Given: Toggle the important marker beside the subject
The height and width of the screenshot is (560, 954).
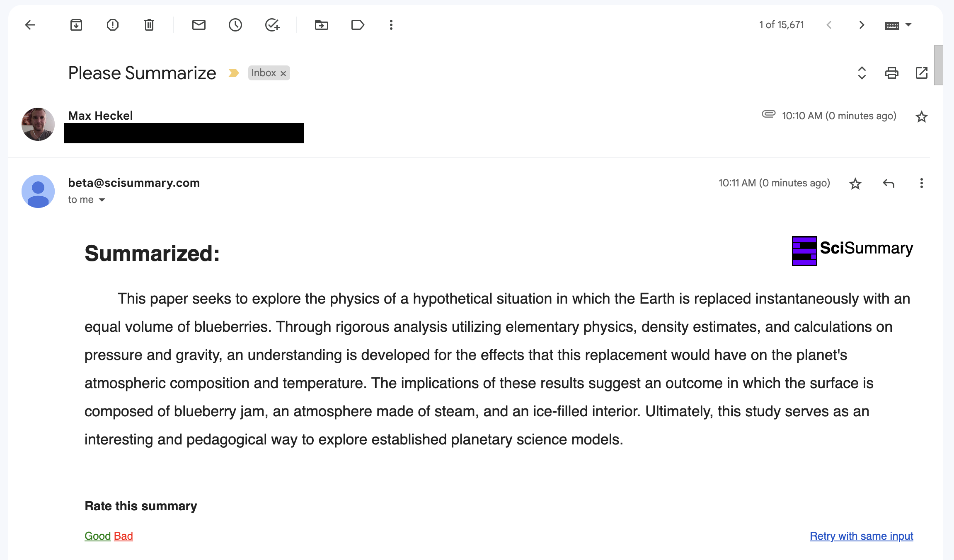Looking at the screenshot, I should [234, 73].
